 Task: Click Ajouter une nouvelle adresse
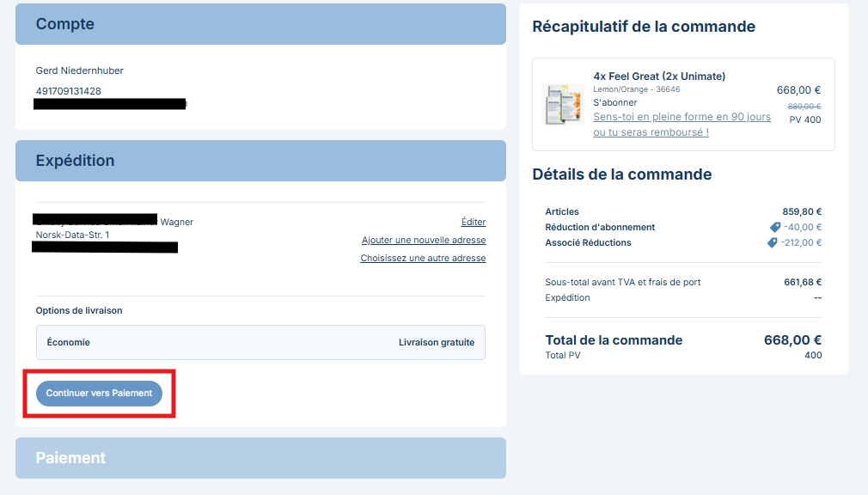tap(424, 240)
